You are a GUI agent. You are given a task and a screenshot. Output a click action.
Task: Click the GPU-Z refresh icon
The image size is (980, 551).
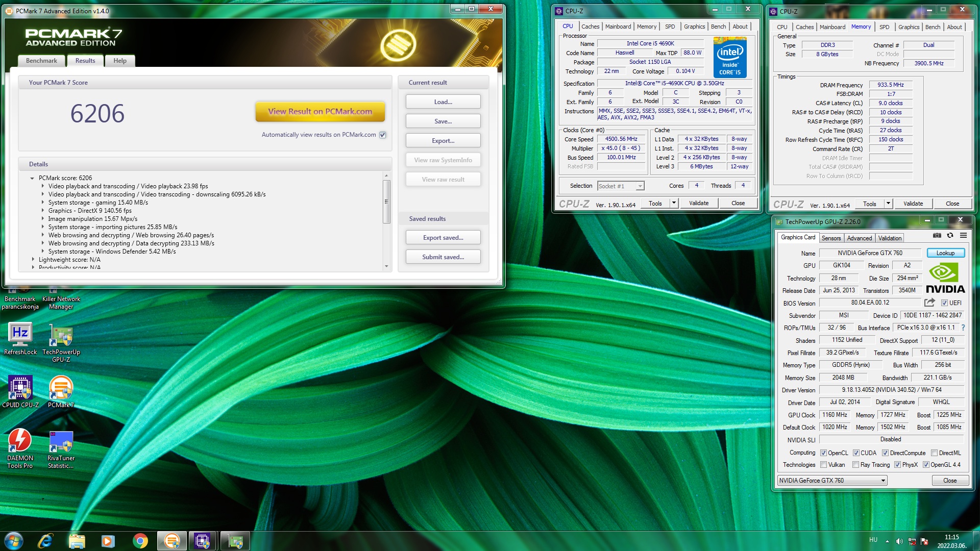point(950,235)
